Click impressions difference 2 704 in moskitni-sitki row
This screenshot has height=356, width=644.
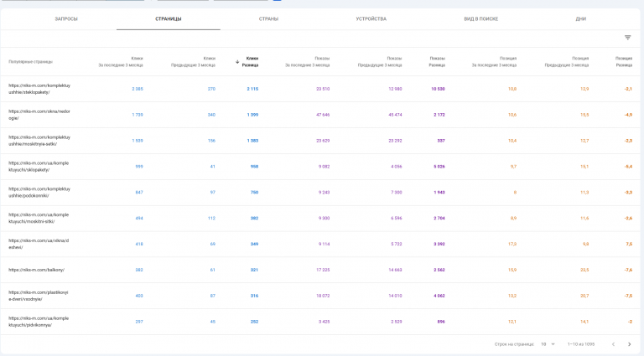click(x=439, y=218)
